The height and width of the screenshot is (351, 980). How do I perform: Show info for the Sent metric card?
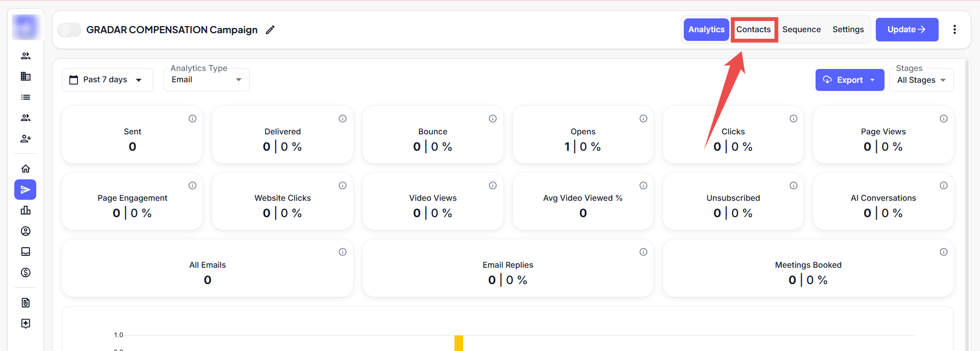pyautogui.click(x=193, y=119)
